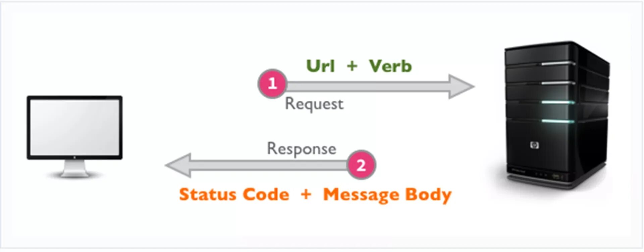Click the client computer monitor icon

coord(74,136)
